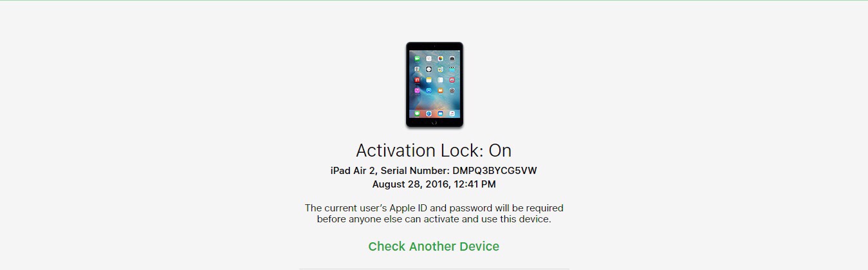Click the iPad Air 2 device thumbnail
This screenshot has height=270, width=868.
[x=434, y=84]
